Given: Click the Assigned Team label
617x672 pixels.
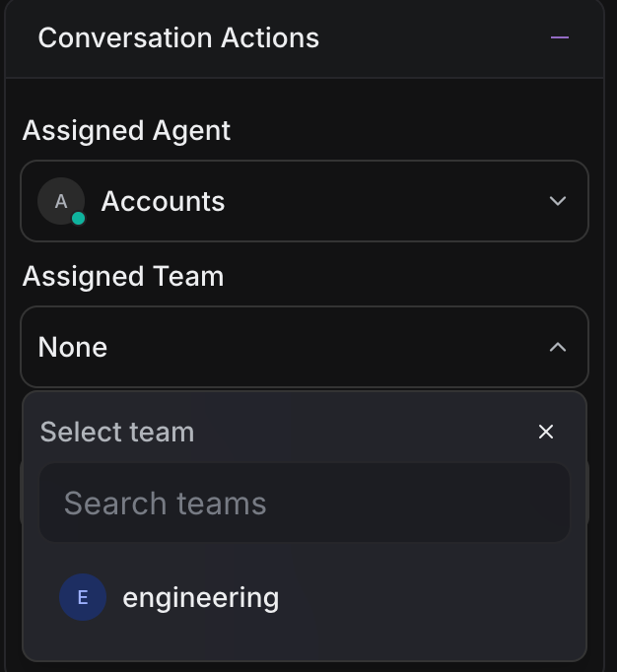Looking at the screenshot, I should pos(123,276).
